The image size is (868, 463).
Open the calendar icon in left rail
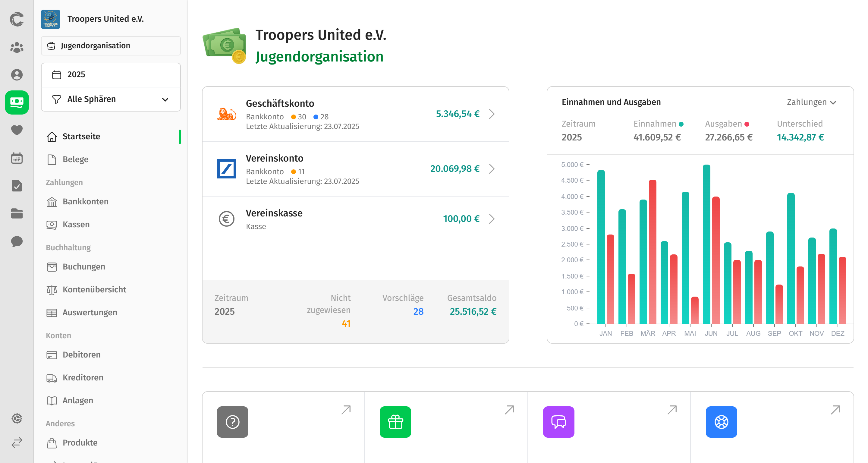[17, 158]
